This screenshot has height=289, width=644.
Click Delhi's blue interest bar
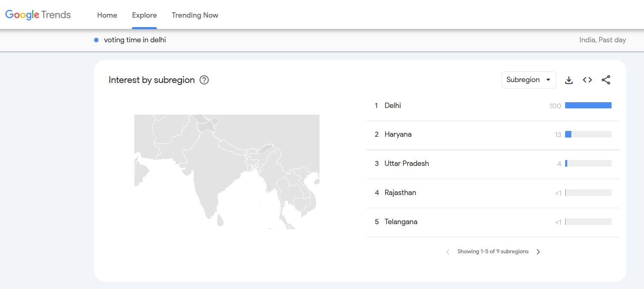coord(588,106)
